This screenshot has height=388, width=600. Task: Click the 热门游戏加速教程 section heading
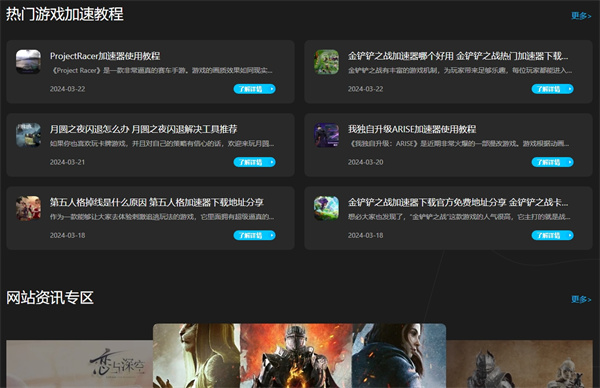65,15
